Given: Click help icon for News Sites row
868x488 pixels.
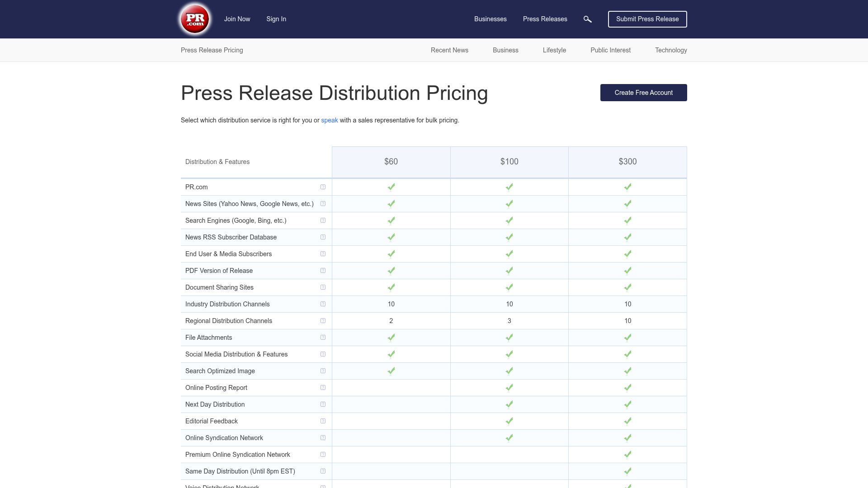Looking at the screenshot, I should click(323, 204).
